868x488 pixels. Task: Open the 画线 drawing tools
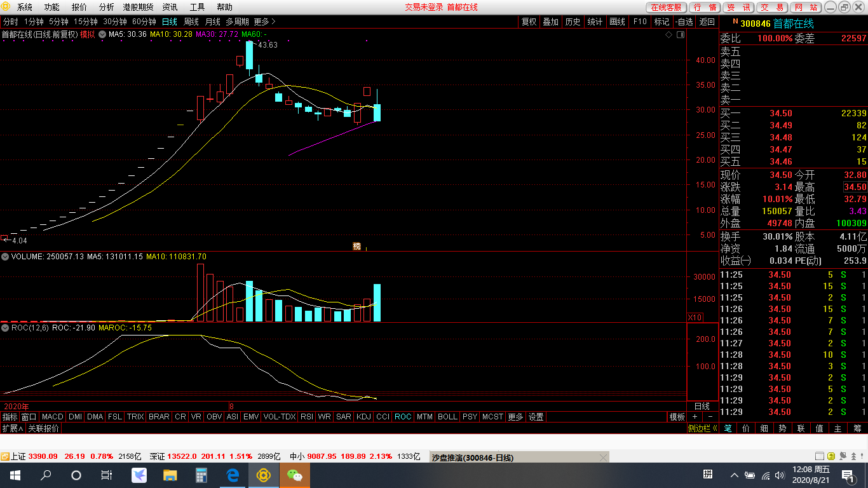[x=617, y=22]
